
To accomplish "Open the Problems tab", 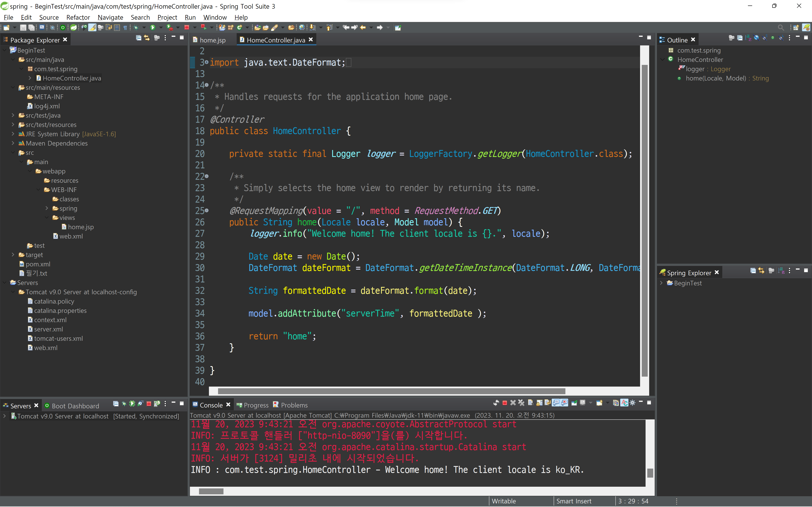I will tap(291, 405).
